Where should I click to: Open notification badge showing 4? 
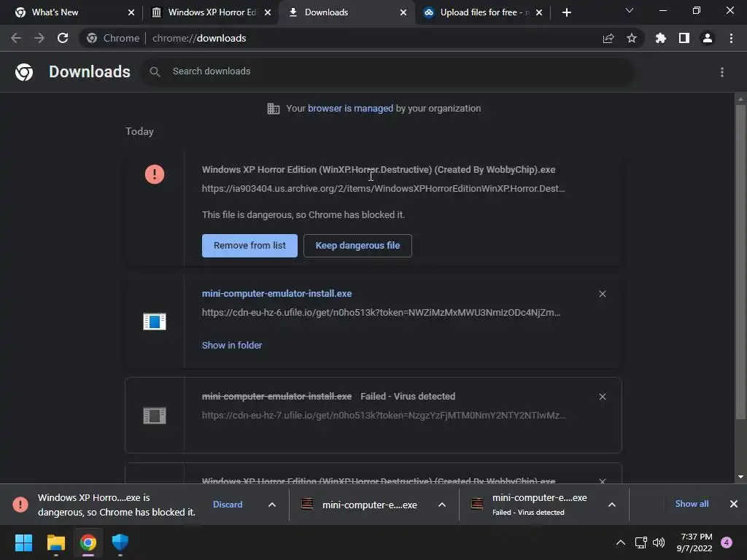(x=727, y=542)
